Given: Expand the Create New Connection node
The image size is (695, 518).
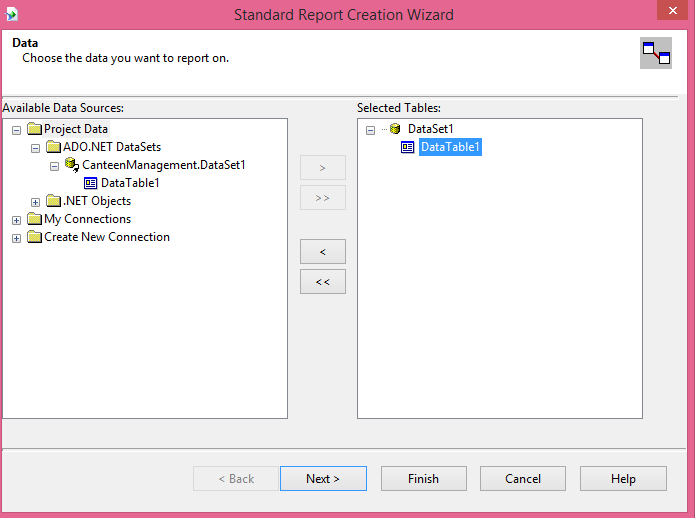Looking at the screenshot, I should coord(16,238).
